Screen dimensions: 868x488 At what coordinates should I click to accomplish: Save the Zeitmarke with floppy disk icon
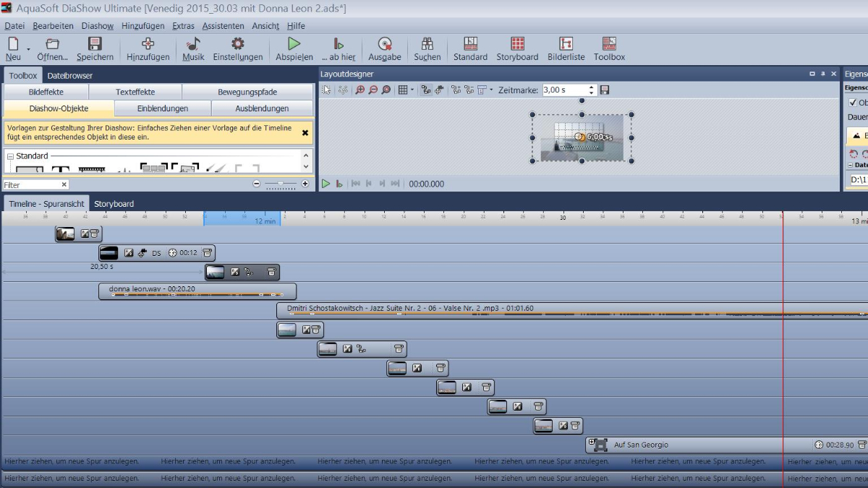[x=605, y=90]
